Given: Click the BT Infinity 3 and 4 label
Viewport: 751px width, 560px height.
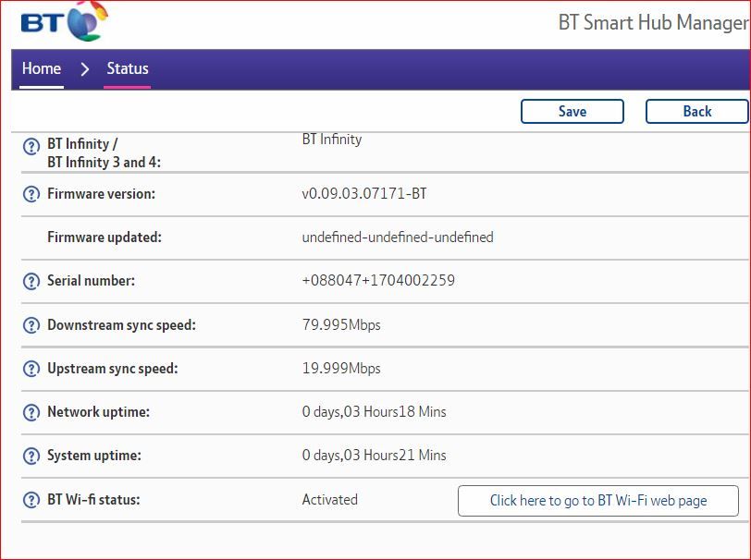Looking at the screenshot, I should coord(104,153).
